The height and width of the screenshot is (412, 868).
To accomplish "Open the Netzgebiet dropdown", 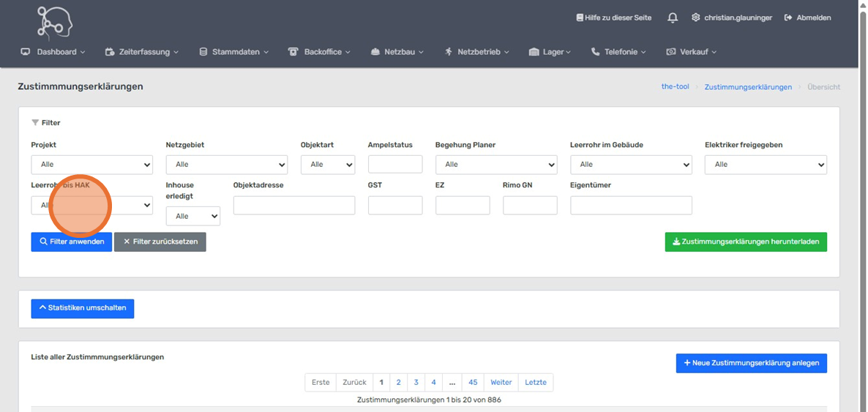I will point(226,165).
